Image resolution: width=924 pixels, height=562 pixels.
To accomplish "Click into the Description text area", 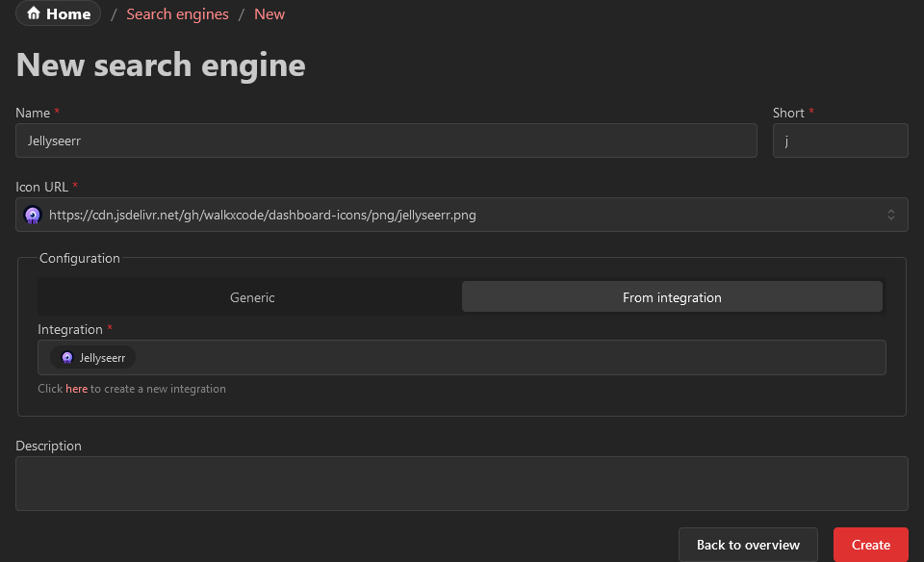I will [x=461, y=483].
